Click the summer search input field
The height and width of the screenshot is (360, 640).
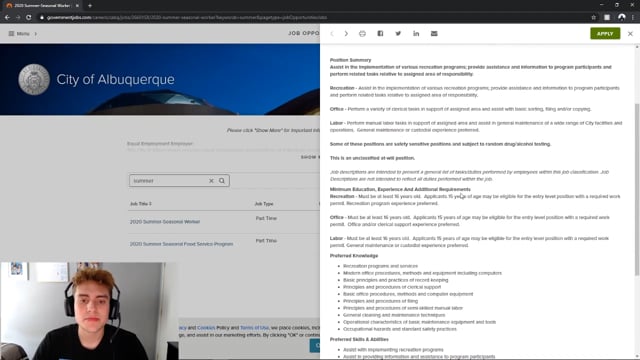click(169, 180)
